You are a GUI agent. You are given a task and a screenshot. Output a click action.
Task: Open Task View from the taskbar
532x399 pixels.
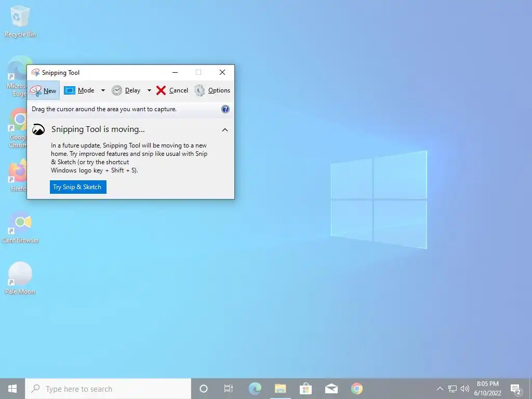pyautogui.click(x=229, y=389)
